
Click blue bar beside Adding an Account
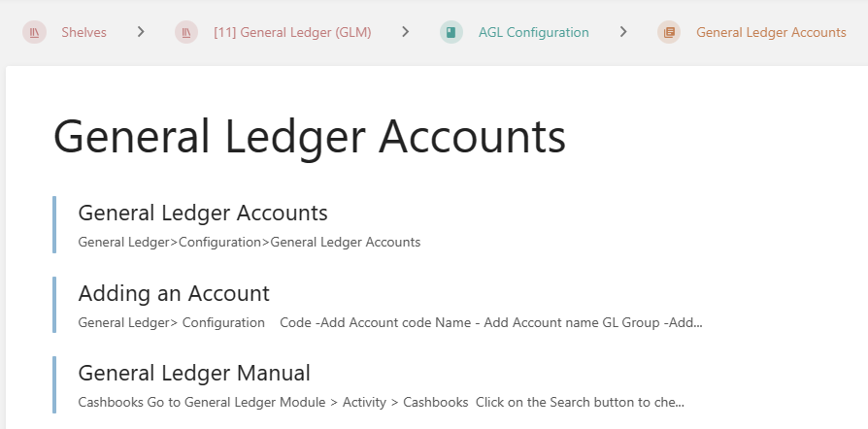[54, 305]
